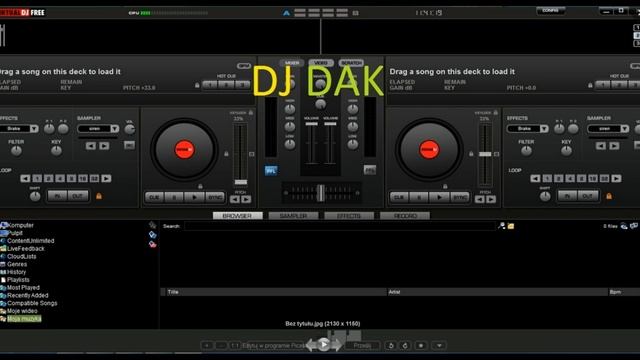Open the Playlists folder

click(15, 280)
